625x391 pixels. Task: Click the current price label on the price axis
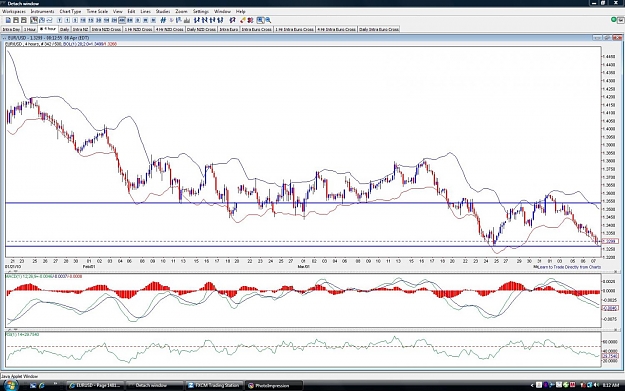click(x=610, y=241)
